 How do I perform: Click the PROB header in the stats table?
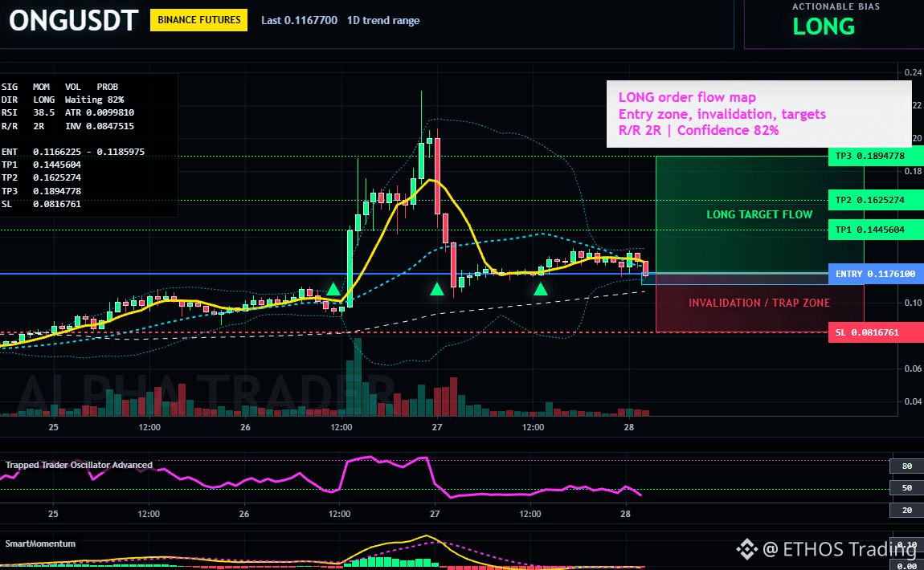click(107, 87)
